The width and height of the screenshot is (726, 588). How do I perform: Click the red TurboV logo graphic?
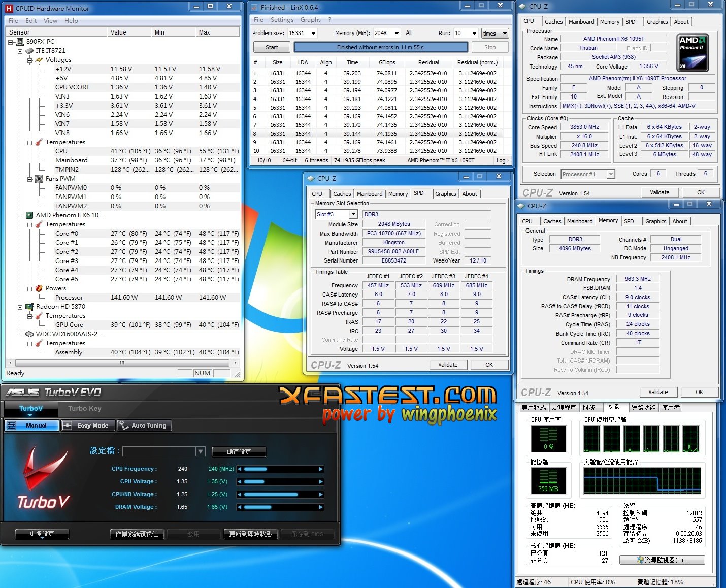point(44,477)
